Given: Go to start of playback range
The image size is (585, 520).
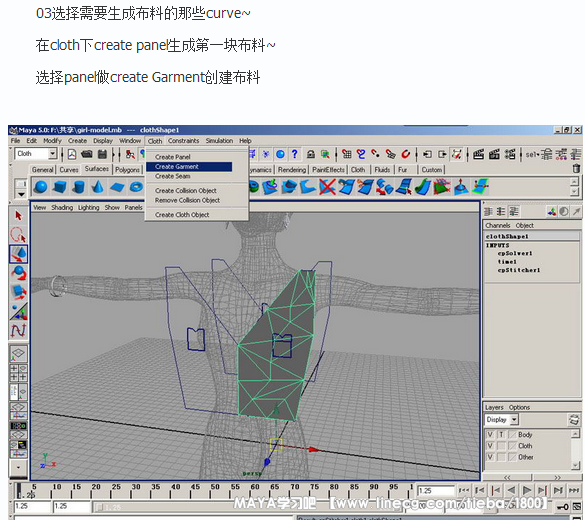Looking at the screenshot, I should [x=464, y=490].
